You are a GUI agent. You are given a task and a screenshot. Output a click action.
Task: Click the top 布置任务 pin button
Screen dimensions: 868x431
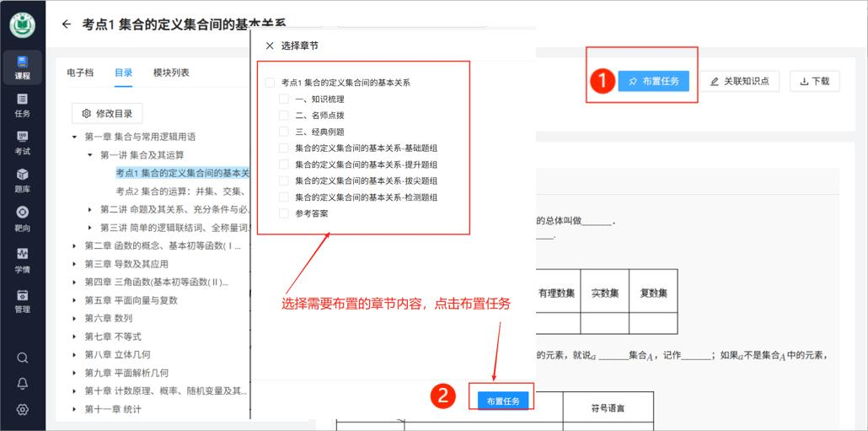654,82
